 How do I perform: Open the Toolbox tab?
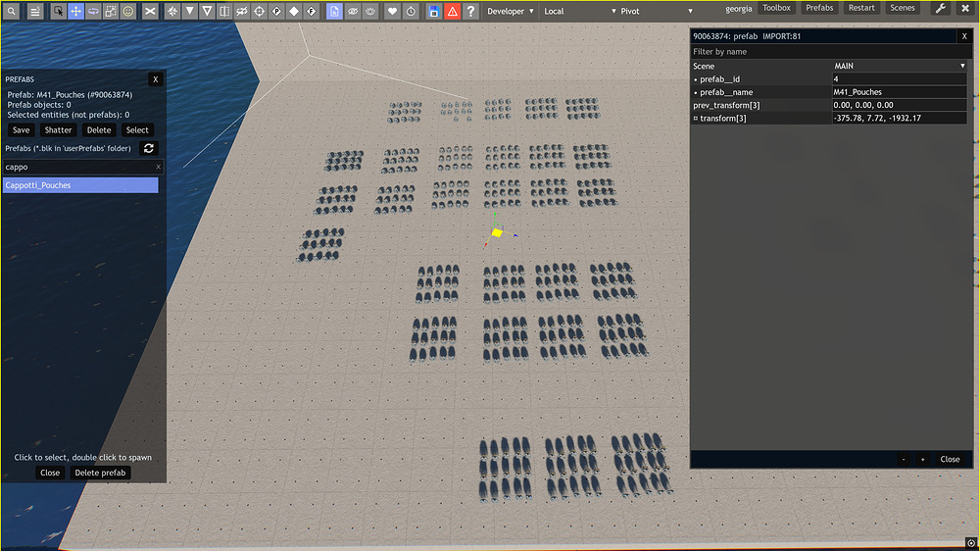776,8
